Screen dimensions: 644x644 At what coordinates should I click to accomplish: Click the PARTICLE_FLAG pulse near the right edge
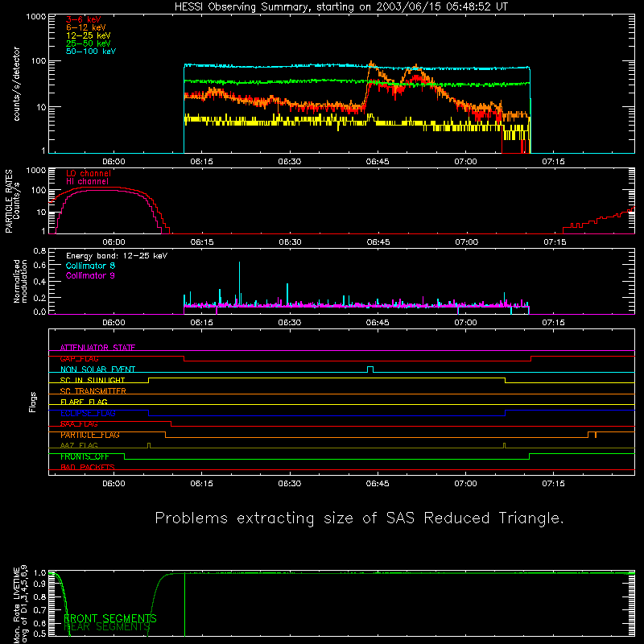592,435
